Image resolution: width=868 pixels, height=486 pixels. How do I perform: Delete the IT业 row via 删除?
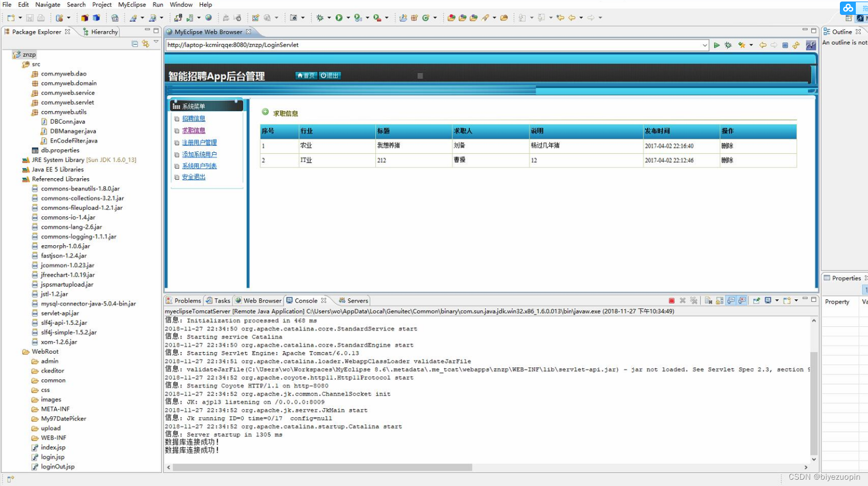(727, 160)
